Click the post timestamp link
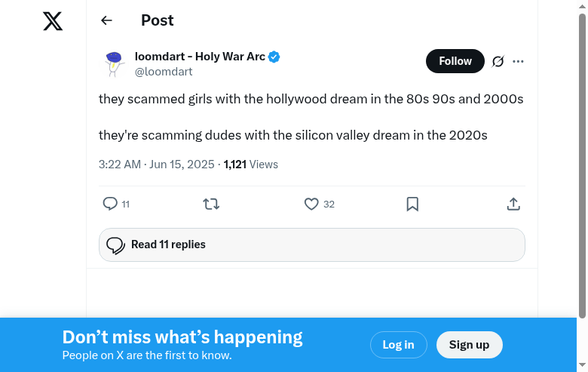 (157, 164)
